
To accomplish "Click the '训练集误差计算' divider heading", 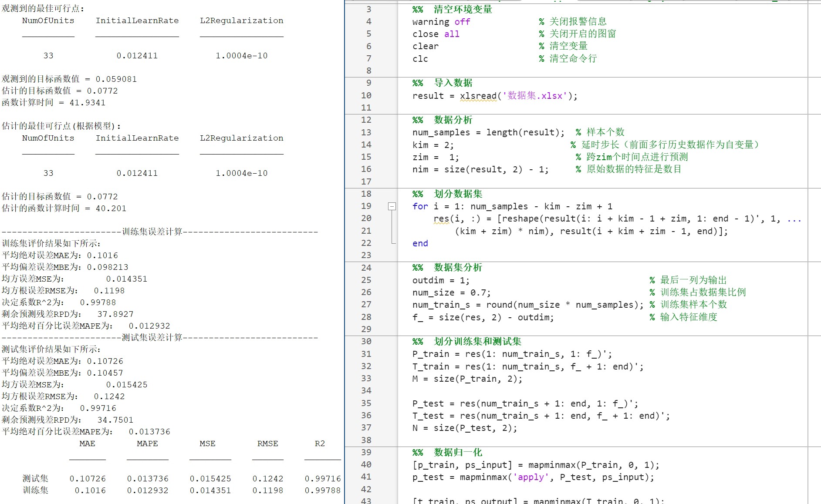I will point(152,232).
